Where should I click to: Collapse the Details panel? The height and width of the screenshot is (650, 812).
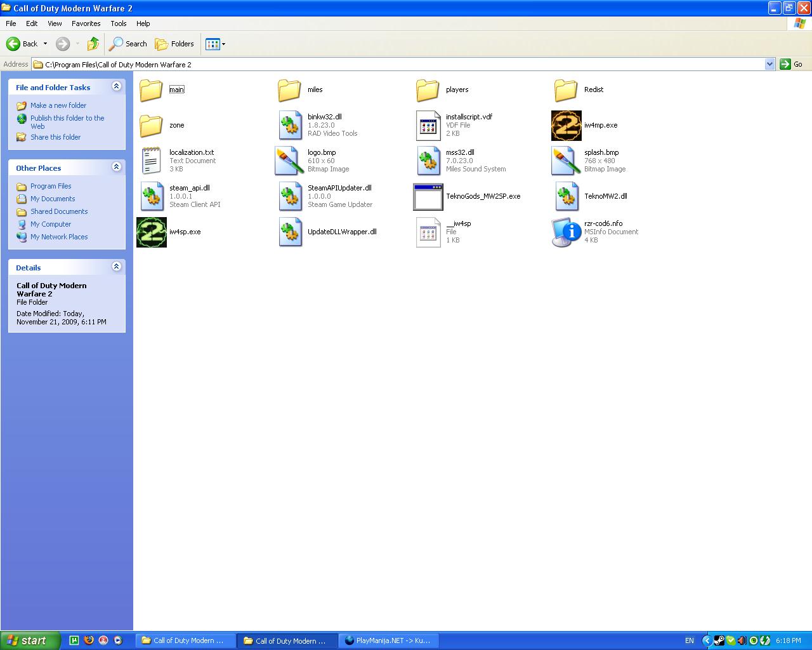tap(116, 267)
